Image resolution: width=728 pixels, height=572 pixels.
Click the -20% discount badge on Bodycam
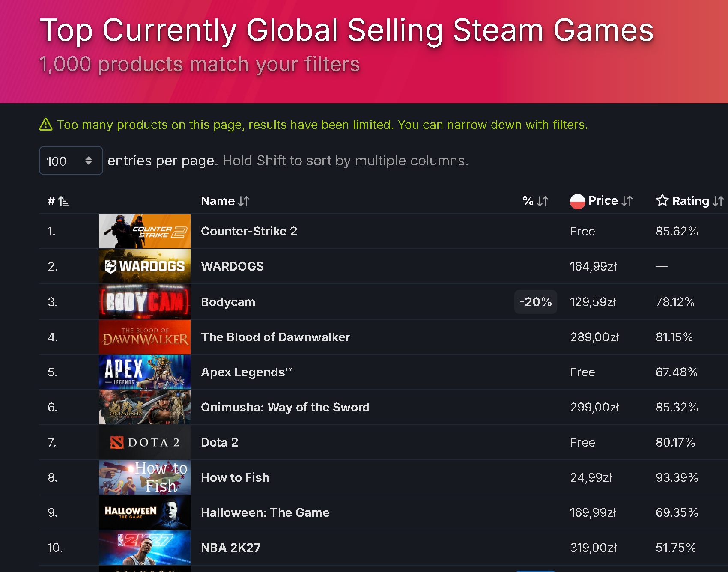tap(536, 302)
